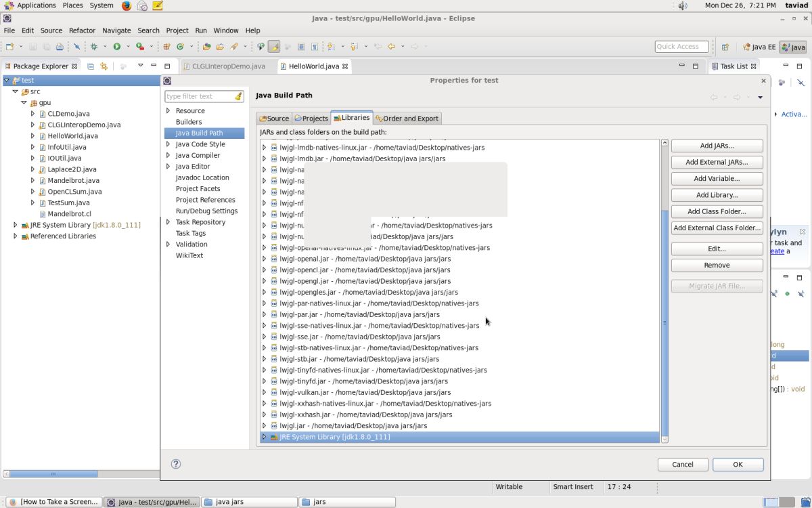812x508 pixels.
Task: Click the Add Library... button
Action: [x=717, y=195]
